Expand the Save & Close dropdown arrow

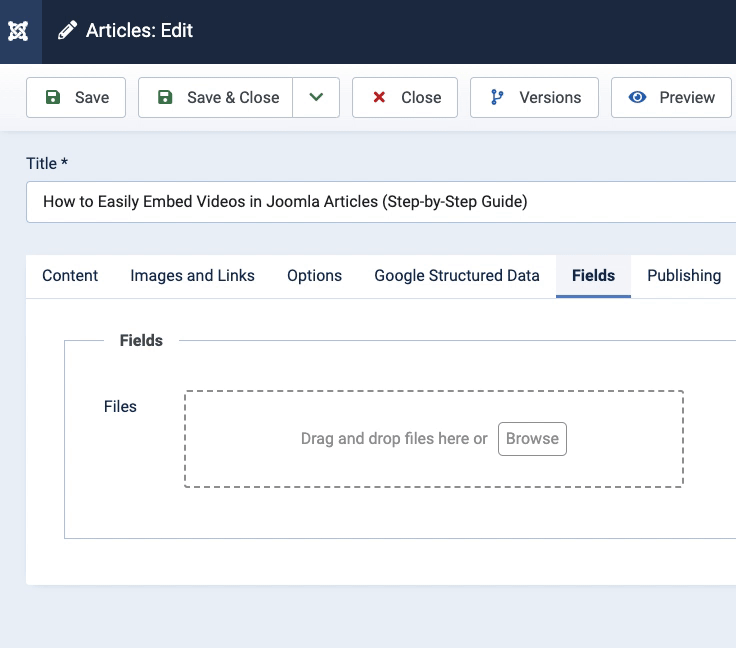pos(316,98)
